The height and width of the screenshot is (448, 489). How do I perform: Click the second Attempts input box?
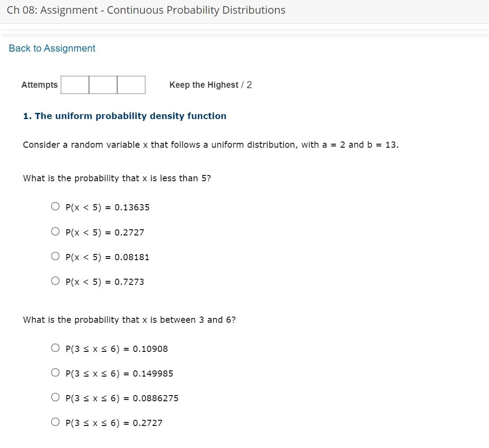[x=103, y=85]
